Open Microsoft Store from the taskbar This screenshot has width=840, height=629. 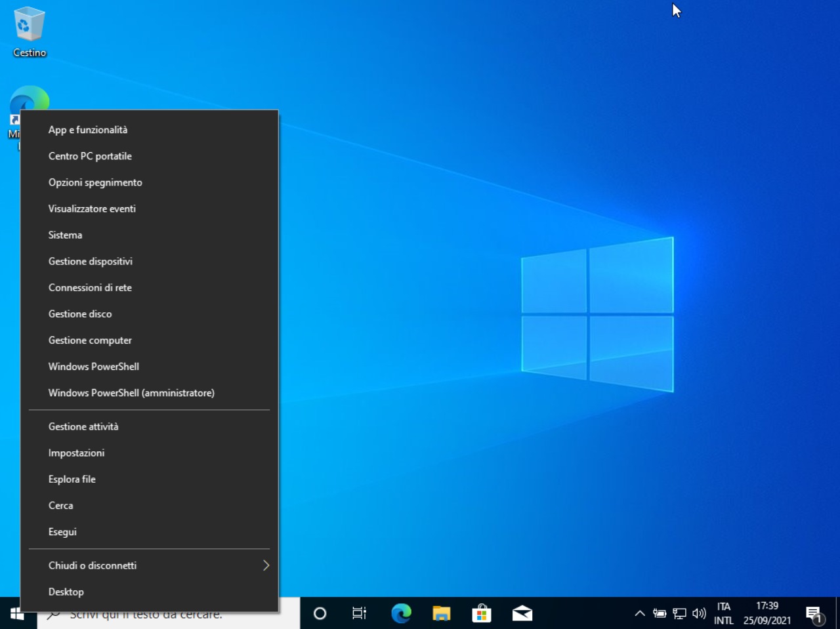click(482, 613)
